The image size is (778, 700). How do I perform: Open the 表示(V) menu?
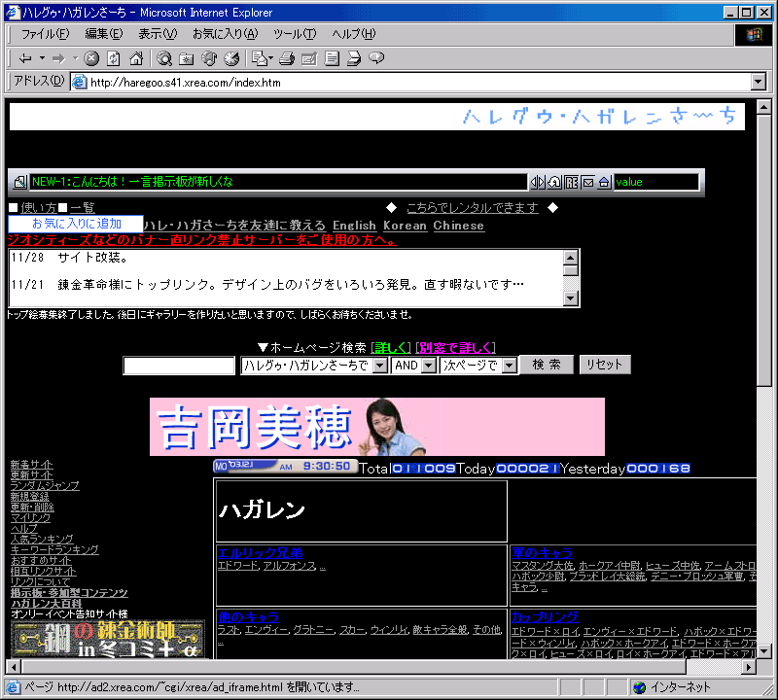click(158, 34)
